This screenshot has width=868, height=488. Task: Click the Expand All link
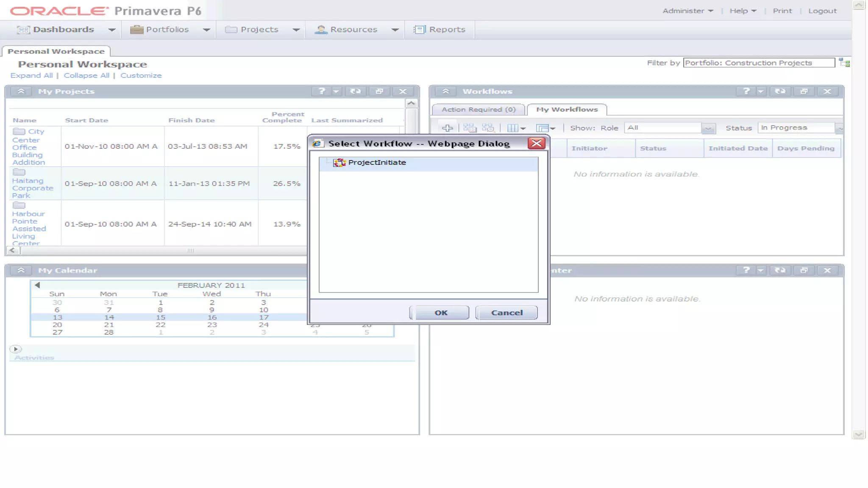coord(31,75)
